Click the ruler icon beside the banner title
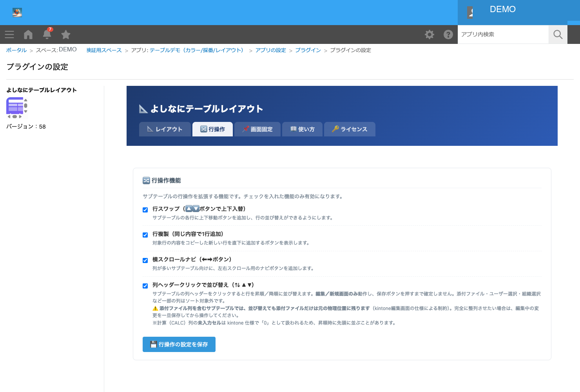The height and width of the screenshot is (392, 580). [143, 109]
